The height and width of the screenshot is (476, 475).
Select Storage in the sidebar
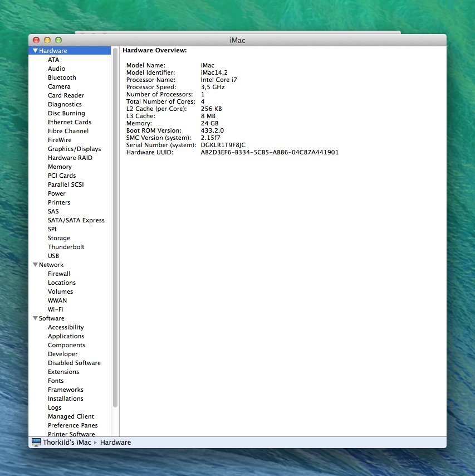(x=59, y=239)
